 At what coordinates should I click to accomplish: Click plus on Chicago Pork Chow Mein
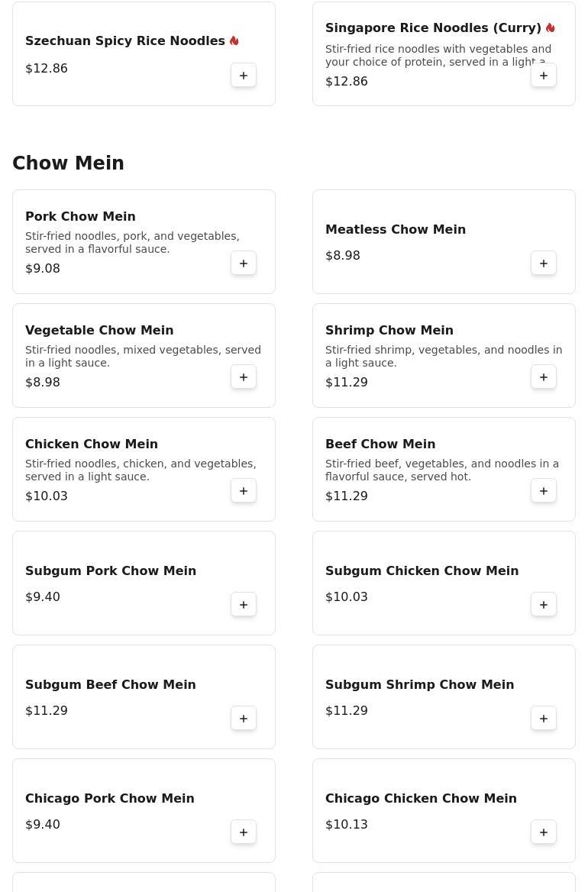tap(244, 832)
